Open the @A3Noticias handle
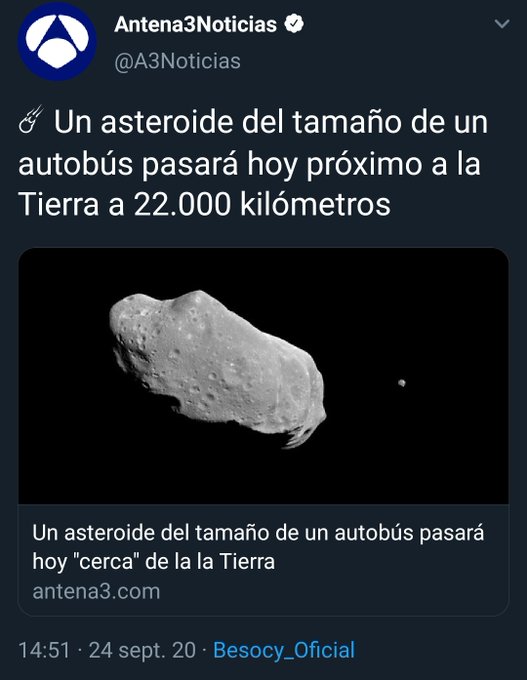The width and height of the screenshot is (527, 680). (x=177, y=61)
